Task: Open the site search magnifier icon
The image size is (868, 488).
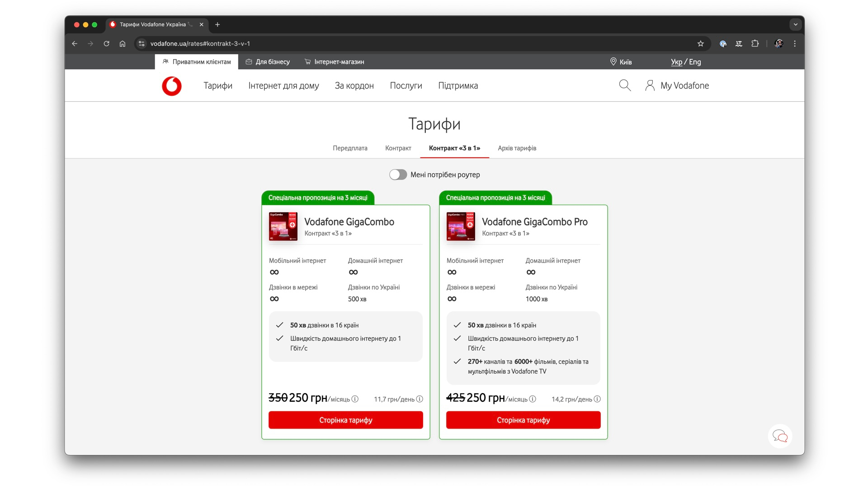Action: click(625, 85)
